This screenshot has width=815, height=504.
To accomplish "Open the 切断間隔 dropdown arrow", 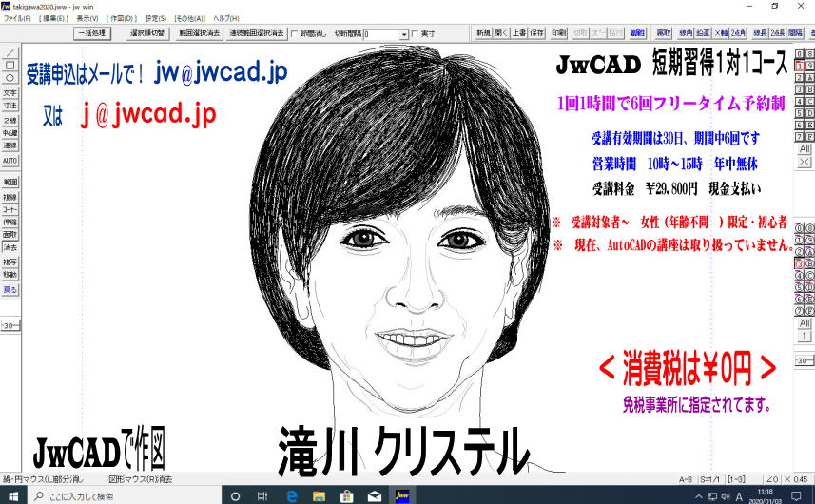I will pyautogui.click(x=404, y=34).
